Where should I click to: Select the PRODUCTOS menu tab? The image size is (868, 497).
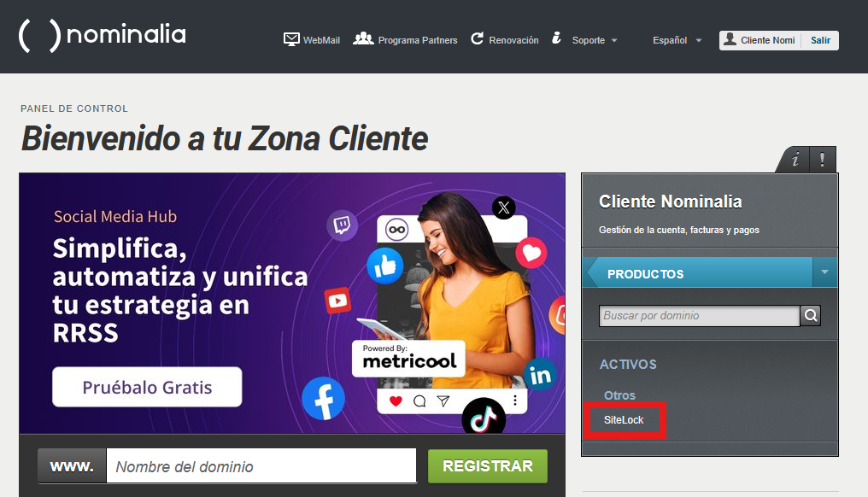coord(698,273)
